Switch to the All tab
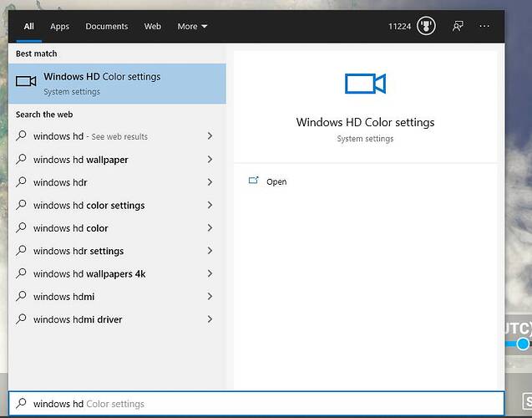The height and width of the screenshot is (418, 532). [29, 26]
